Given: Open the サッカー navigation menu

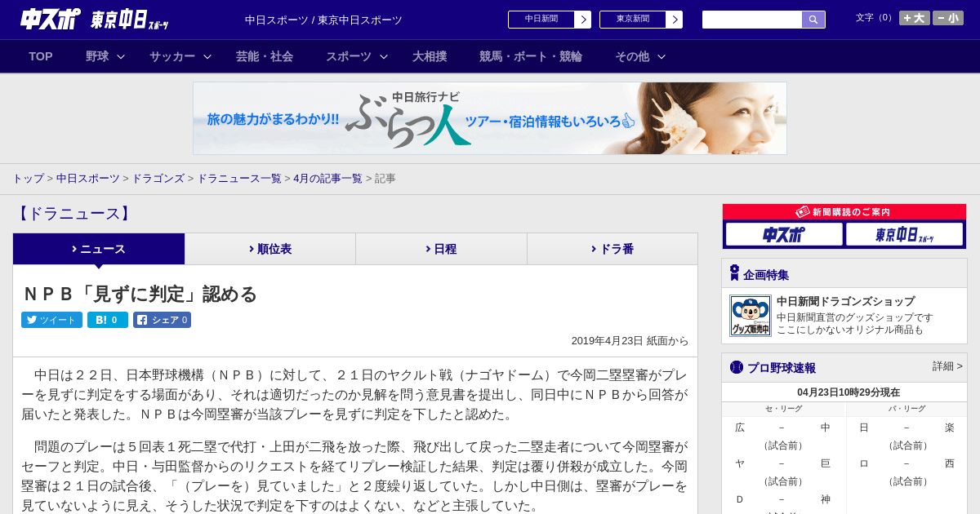Looking at the screenshot, I should click(172, 56).
